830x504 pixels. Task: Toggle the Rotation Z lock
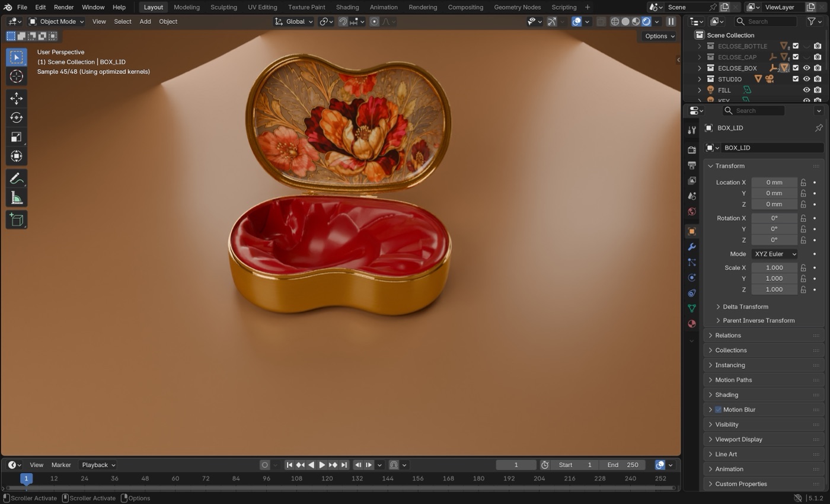[803, 240]
